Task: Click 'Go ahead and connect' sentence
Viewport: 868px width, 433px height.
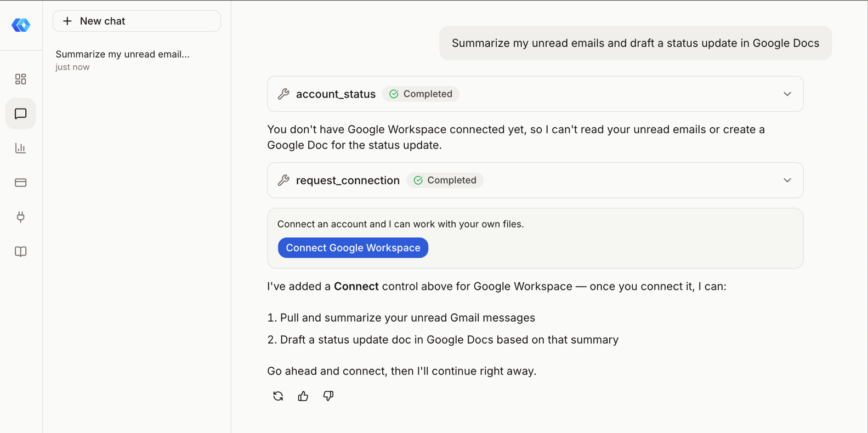Action: (401, 371)
